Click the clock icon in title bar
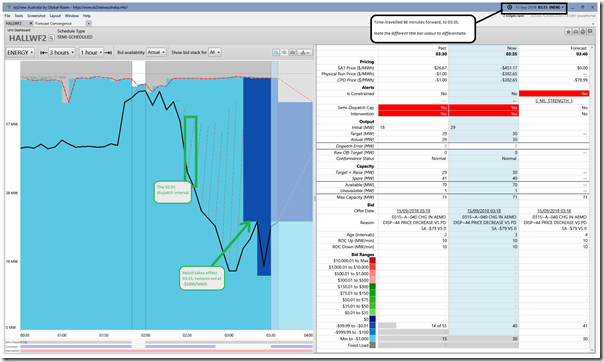Viewport: 604px width, 362px height. pos(509,7)
